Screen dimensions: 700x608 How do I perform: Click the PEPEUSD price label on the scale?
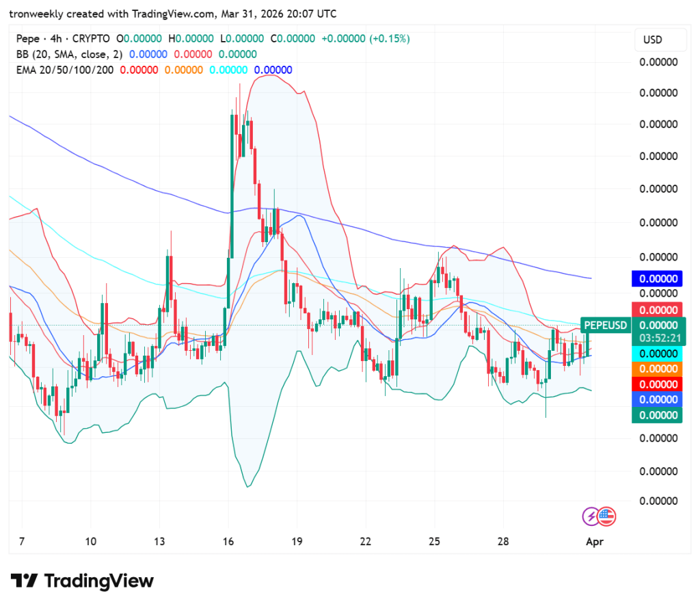point(605,326)
